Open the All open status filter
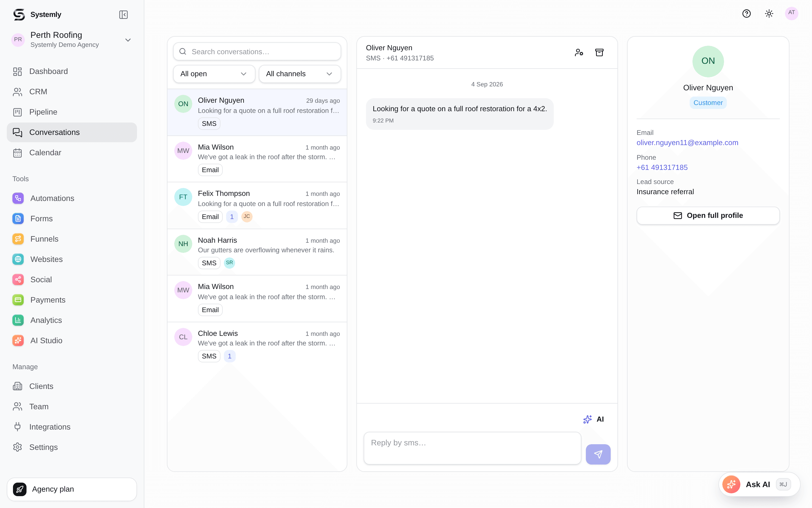Viewport: 812px width, 508px height. (214, 74)
